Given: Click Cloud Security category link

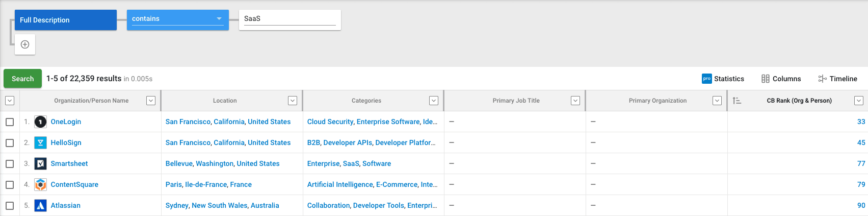Looking at the screenshot, I should pos(330,122).
